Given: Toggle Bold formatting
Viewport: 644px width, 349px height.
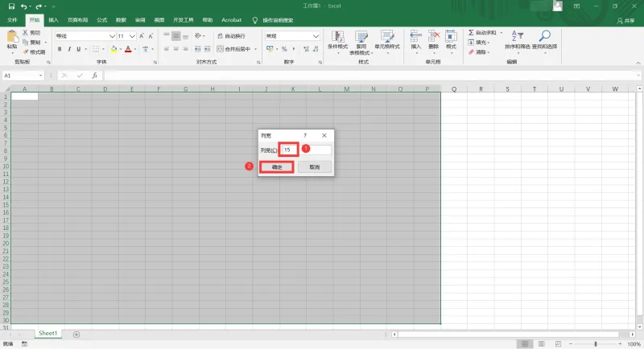Looking at the screenshot, I should pos(60,49).
